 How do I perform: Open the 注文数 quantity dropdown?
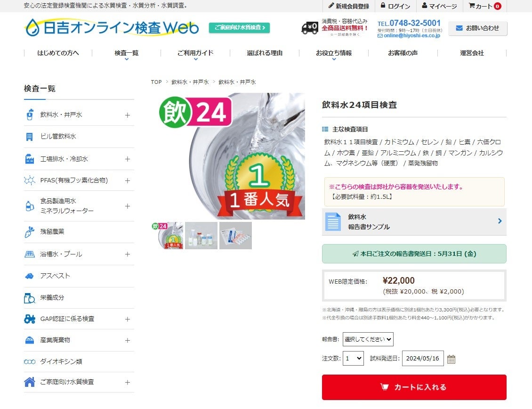click(x=353, y=359)
